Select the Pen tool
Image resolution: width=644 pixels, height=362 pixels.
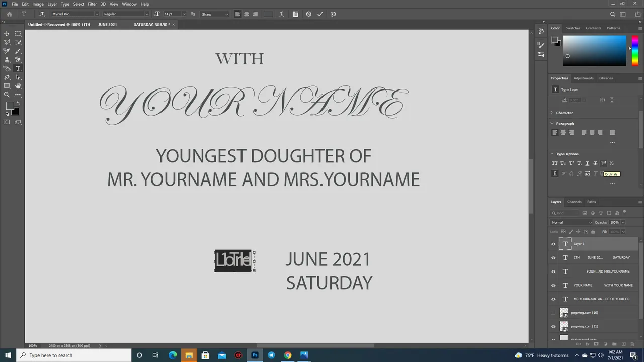7,77
